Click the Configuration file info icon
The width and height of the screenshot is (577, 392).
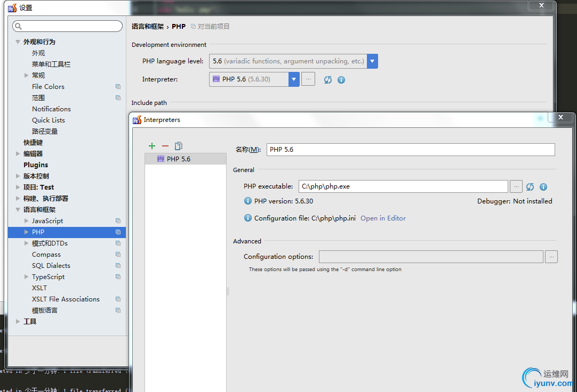(x=247, y=218)
